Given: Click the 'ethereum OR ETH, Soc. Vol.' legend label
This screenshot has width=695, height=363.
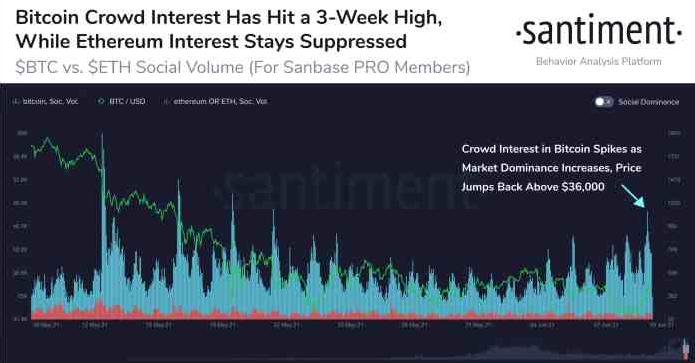Looking at the screenshot, I should click(220, 101).
